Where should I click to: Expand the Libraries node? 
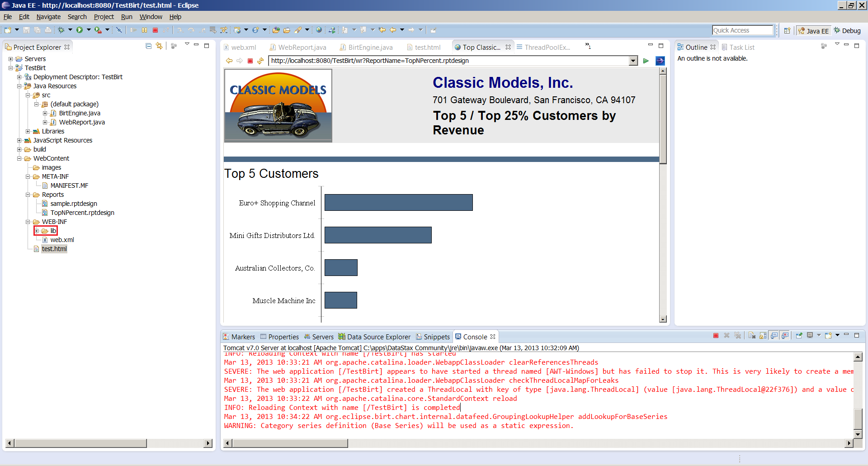[28, 131]
